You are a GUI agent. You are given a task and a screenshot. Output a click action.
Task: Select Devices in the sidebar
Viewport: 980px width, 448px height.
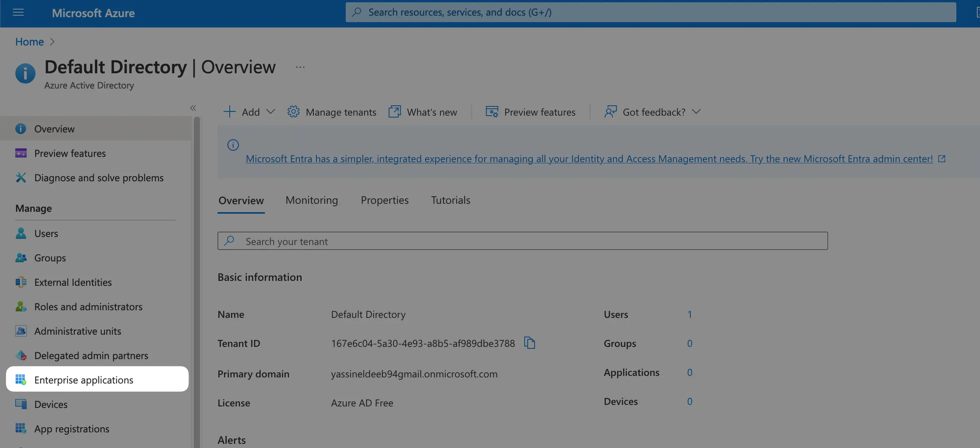tap(51, 404)
